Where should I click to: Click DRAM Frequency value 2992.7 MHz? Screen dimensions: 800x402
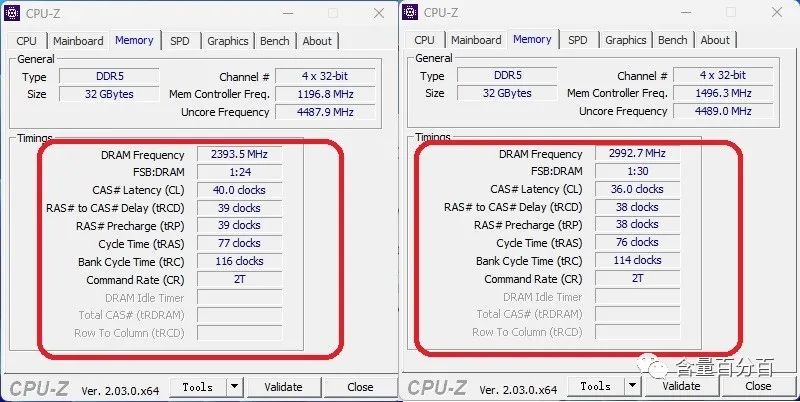click(x=637, y=154)
